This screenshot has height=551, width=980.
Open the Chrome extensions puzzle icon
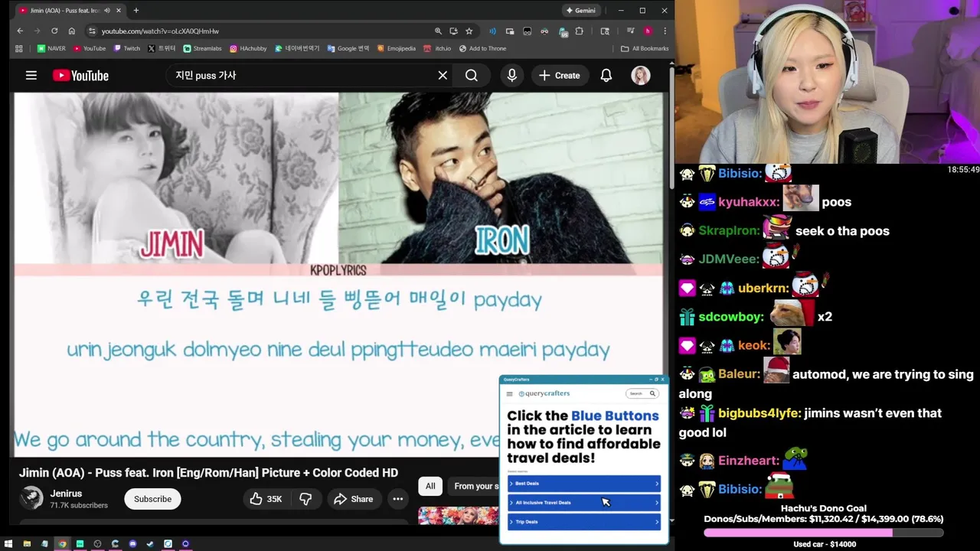click(x=579, y=31)
